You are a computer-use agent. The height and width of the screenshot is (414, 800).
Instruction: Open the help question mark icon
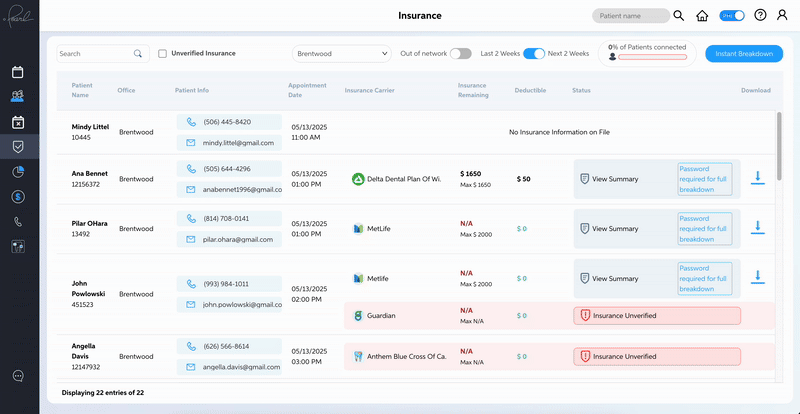(x=760, y=16)
